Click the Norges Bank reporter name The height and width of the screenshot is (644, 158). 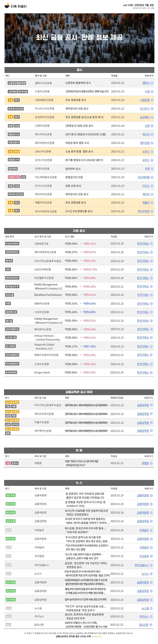click(42, 373)
